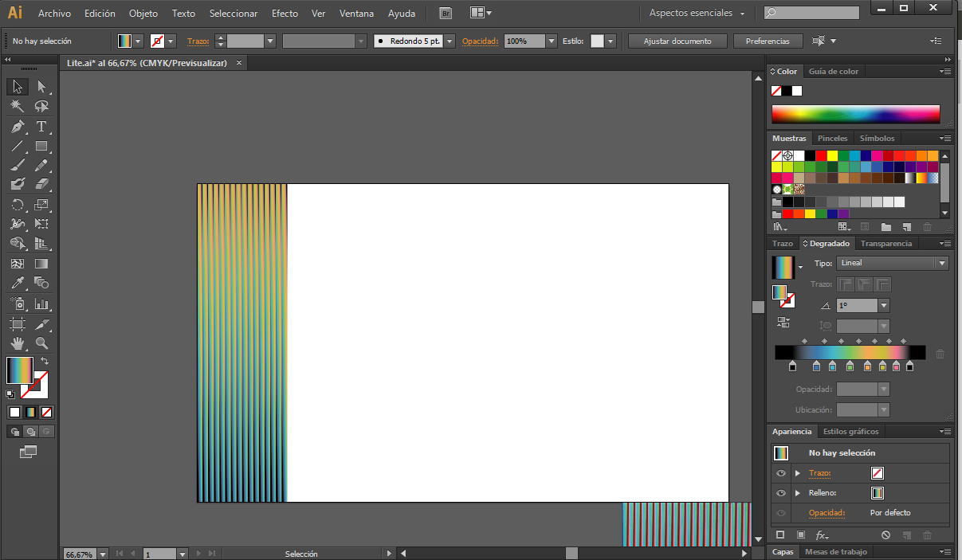Open the Opacidad percentage dropdown in control bar
The height and width of the screenshot is (560, 962).
(x=552, y=41)
